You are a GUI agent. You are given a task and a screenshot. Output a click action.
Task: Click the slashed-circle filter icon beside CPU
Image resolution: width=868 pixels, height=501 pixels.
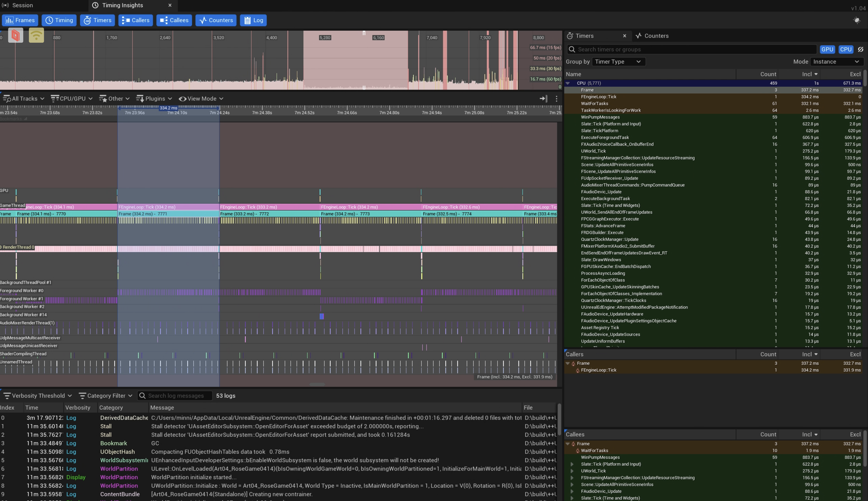tap(860, 50)
